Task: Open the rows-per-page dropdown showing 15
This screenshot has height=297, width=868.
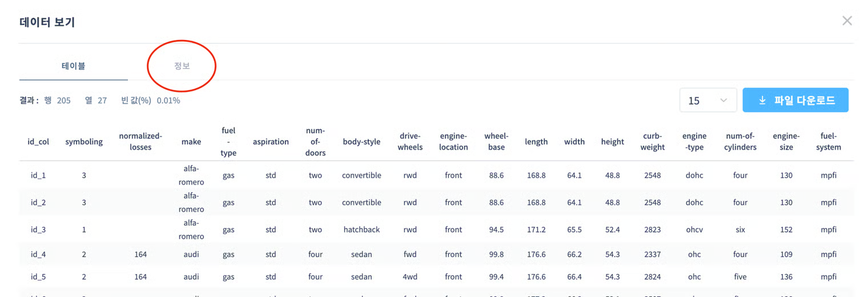Action: click(708, 101)
